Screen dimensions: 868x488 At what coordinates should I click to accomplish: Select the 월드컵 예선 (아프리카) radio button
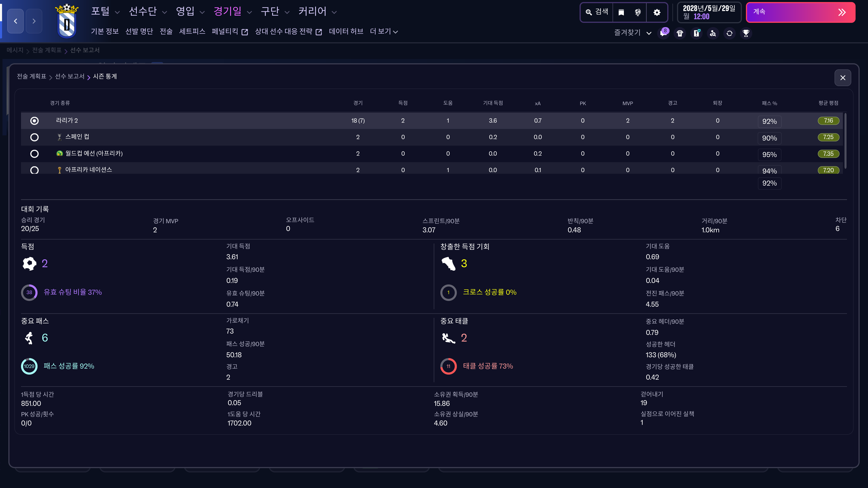point(34,154)
